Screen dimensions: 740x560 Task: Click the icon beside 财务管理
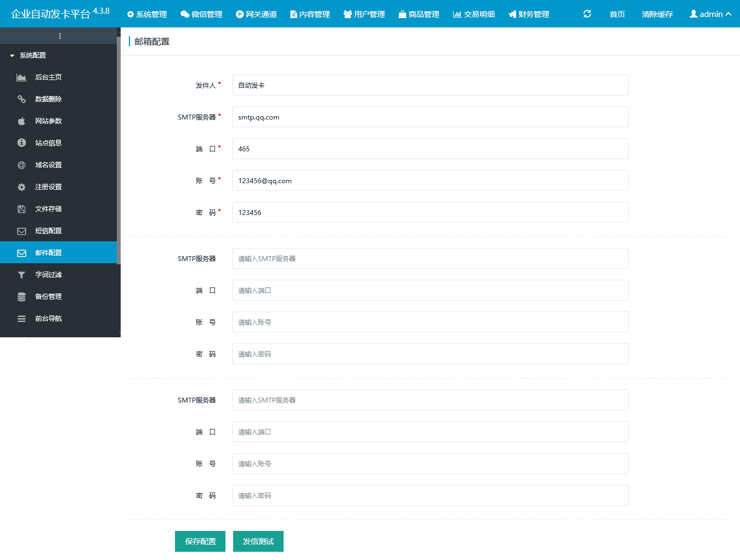512,14
